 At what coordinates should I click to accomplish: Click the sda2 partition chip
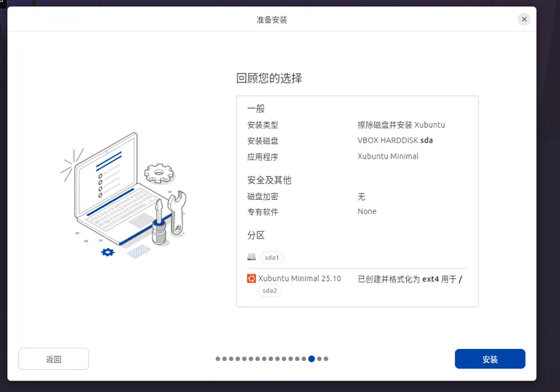(x=270, y=290)
